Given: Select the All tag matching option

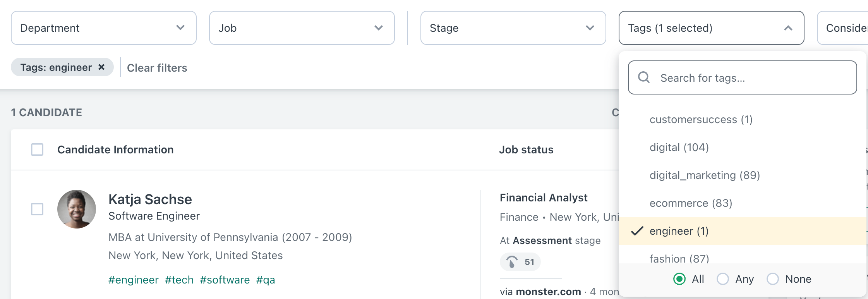Looking at the screenshot, I should point(679,279).
